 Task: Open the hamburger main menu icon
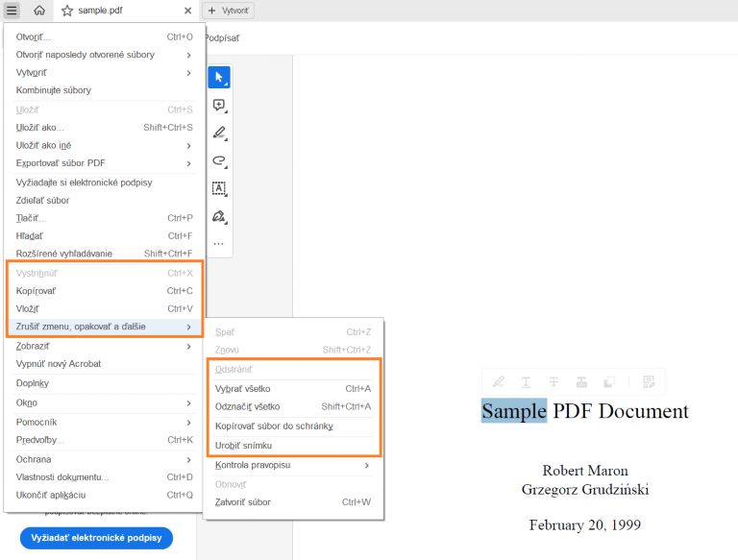pos(12,10)
